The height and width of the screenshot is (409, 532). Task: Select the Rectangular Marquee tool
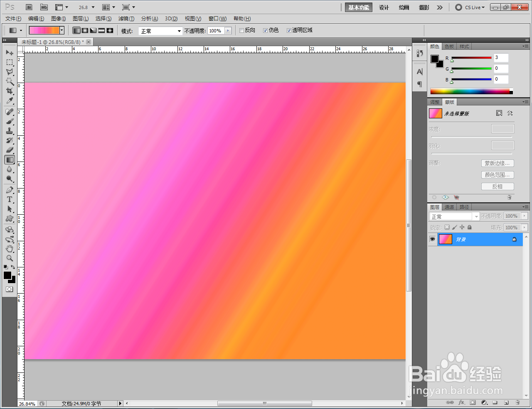tap(10, 62)
